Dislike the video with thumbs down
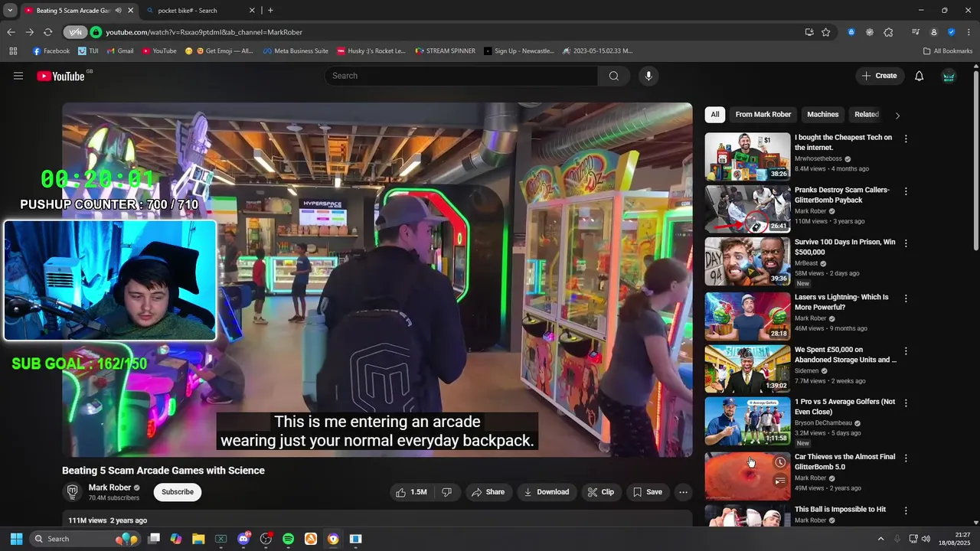The width and height of the screenshot is (980, 551). coord(447,492)
